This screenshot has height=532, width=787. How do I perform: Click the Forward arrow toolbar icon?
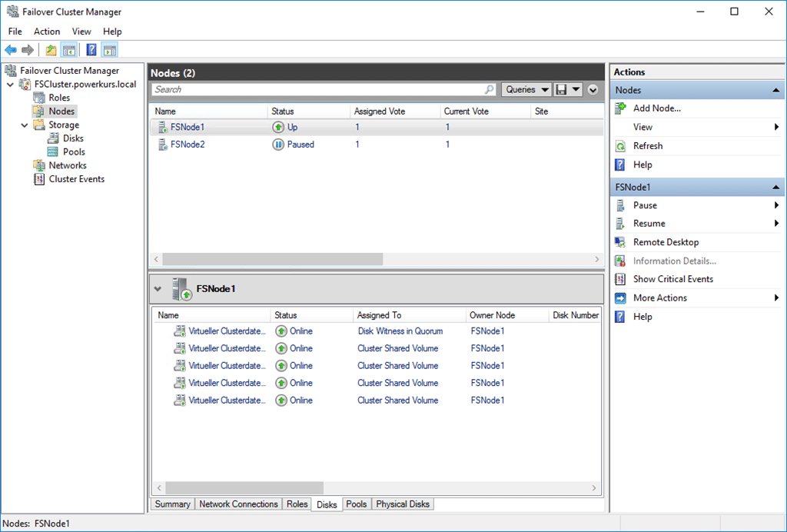(x=28, y=50)
